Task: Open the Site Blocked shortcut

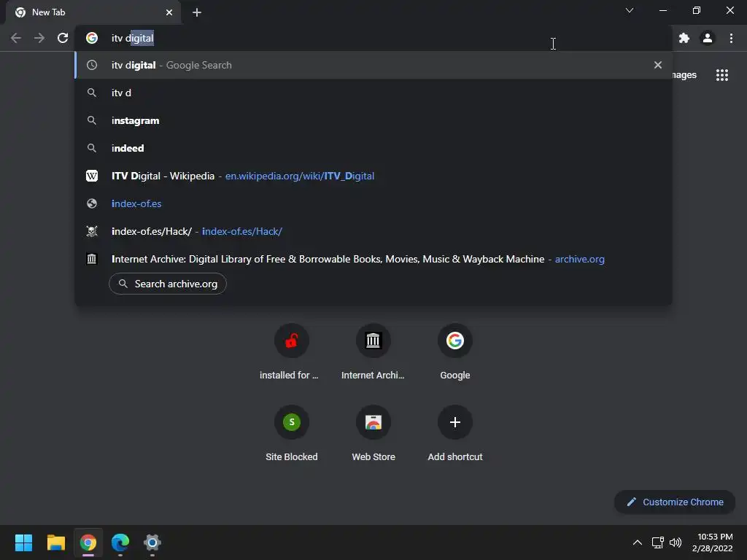Action: [x=292, y=435]
